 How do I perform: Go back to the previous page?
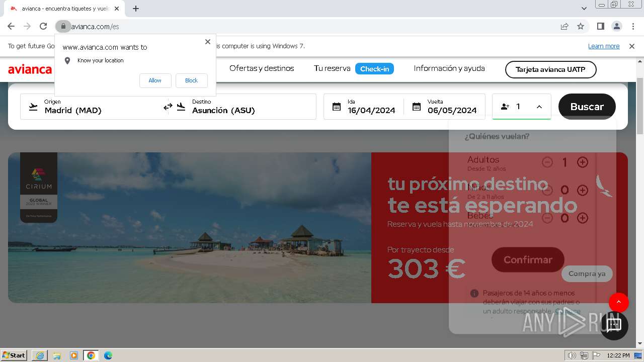11,26
